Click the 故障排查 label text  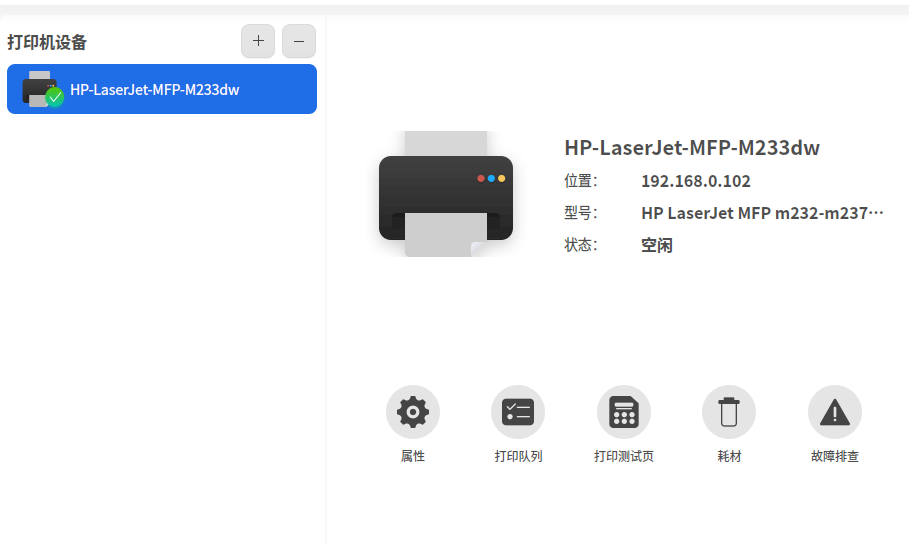coord(835,456)
